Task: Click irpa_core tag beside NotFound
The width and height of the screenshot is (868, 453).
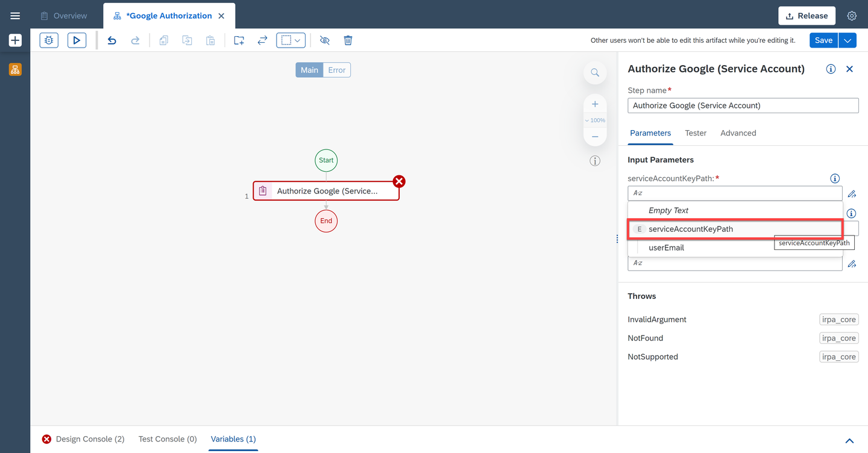Action: tap(839, 338)
